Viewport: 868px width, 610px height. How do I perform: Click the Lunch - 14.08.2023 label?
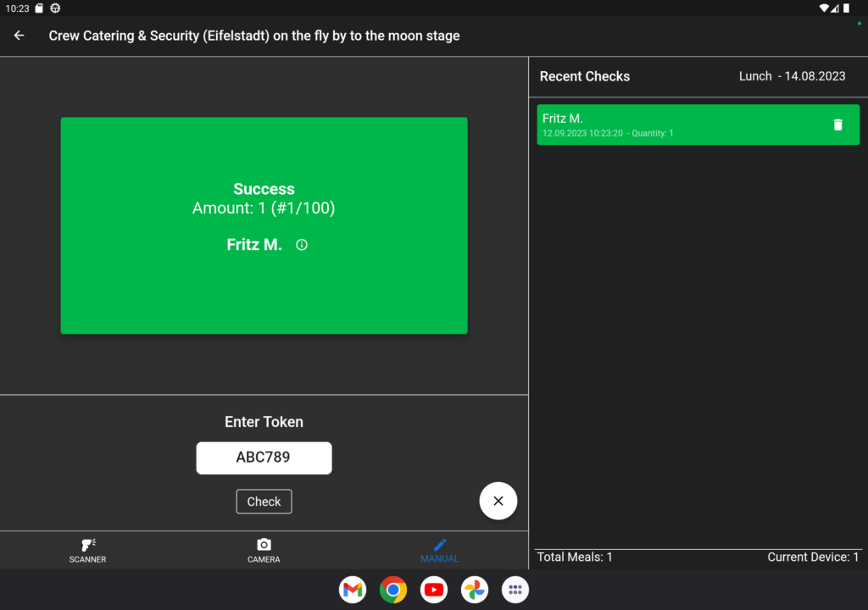coord(793,76)
